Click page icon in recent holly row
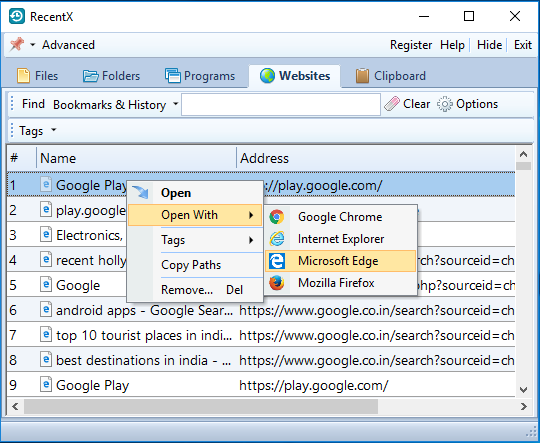This screenshot has width=540, height=443. (46, 259)
